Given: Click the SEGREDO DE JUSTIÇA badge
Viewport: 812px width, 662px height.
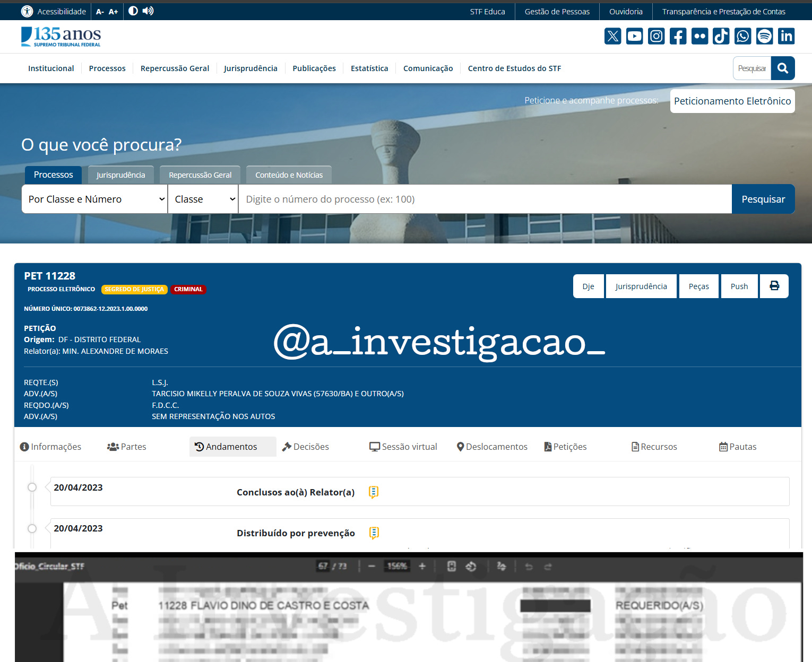Looking at the screenshot, I should (x=134, y=290).
